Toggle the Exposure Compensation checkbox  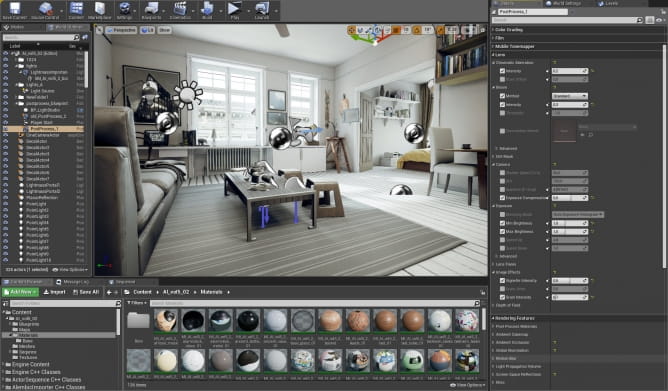pyautogui.click(x=502, y=198)
